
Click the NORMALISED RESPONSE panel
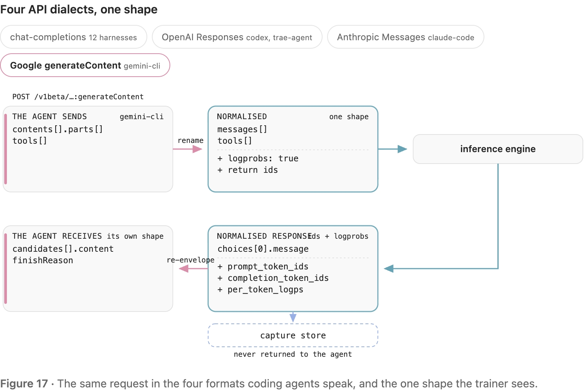(x=293, y=269)
